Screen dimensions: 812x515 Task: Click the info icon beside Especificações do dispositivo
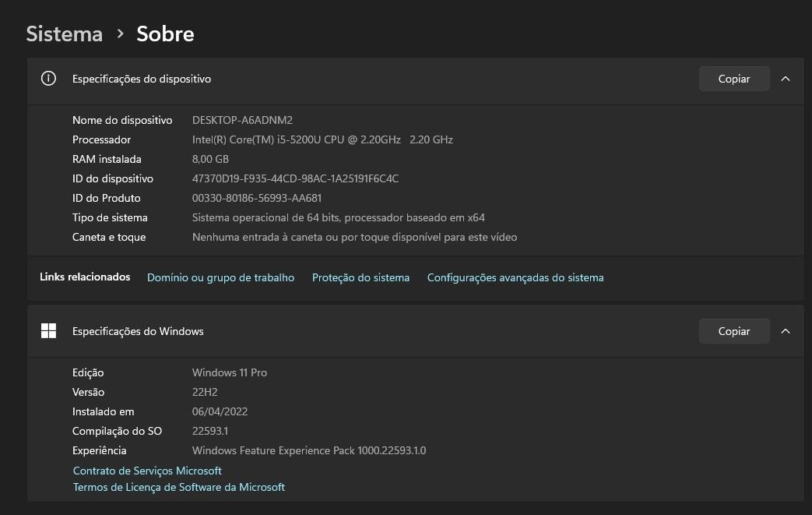pyautogui.click(x=48, y=79)
